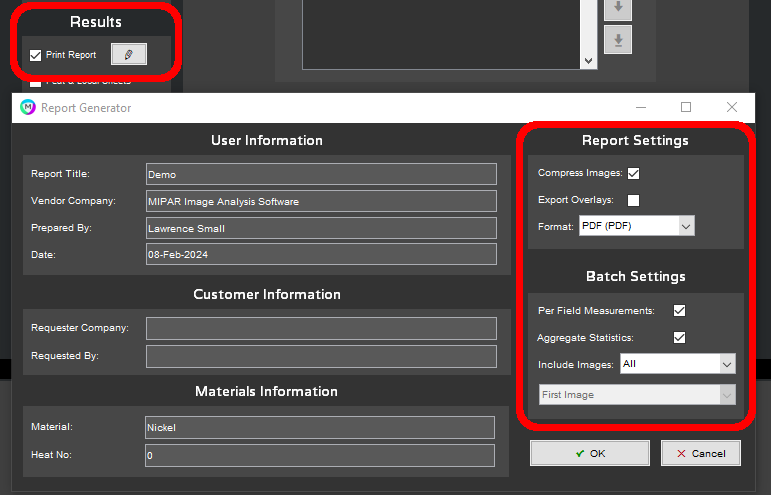Screen dimensions: 771x495
Task: Open the Format PDF dropdown
Action: pyautogui.click(x=637, y=226)
